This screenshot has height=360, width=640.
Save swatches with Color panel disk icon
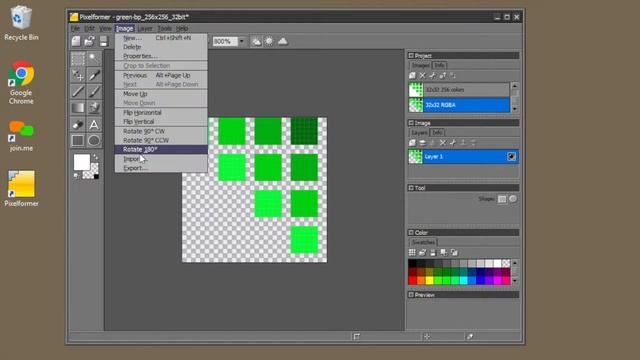433,253
